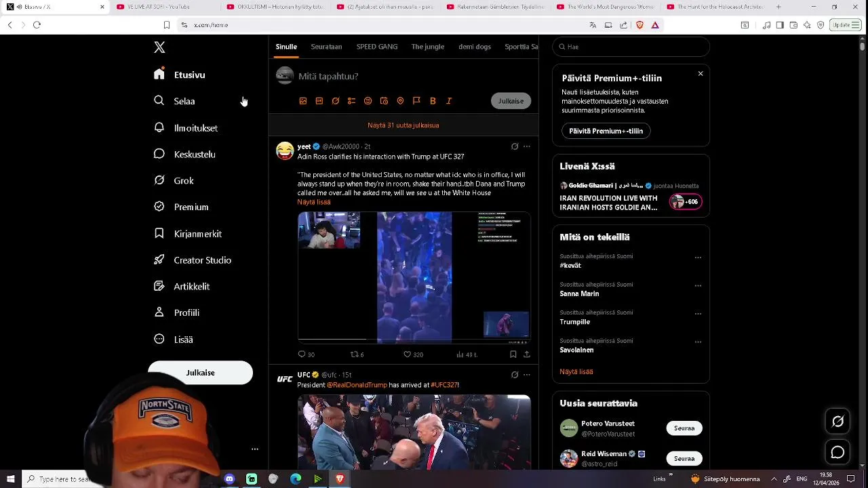868x488 pixels.
Task: Open more options on yeet's post
Action: click(x=527, y=146)
